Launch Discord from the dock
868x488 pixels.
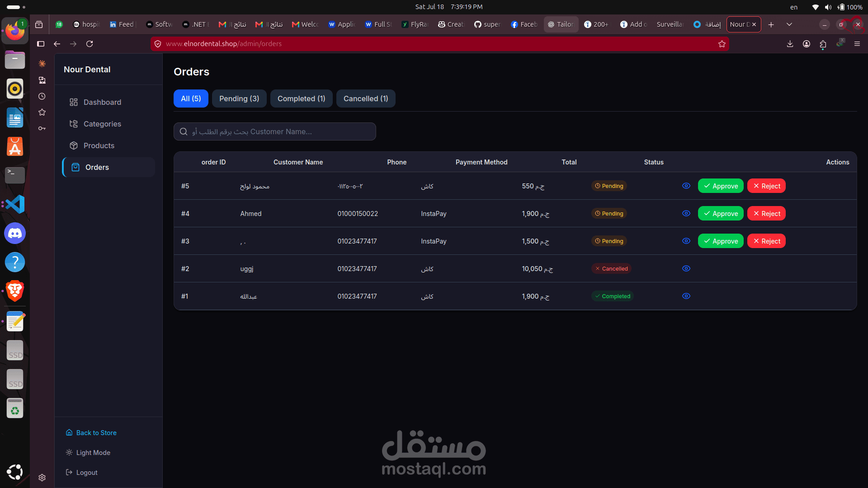click(15, 233)
